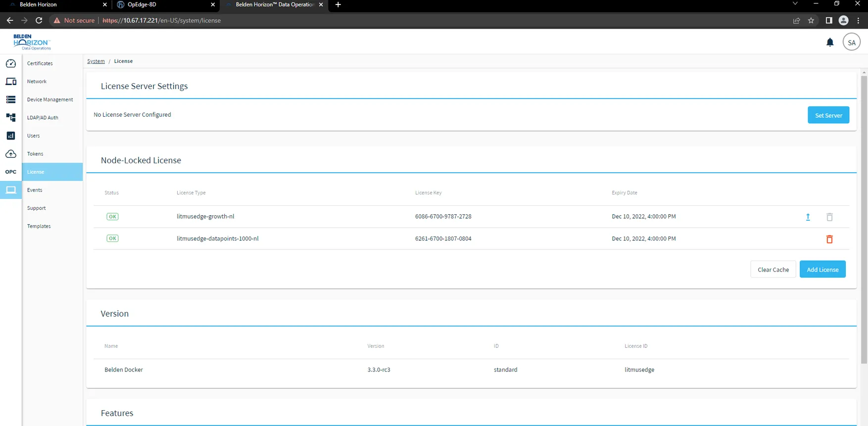Open the Devices icon in left rail
This screenshot has height=426, width=868.
[x=11, y=82]
